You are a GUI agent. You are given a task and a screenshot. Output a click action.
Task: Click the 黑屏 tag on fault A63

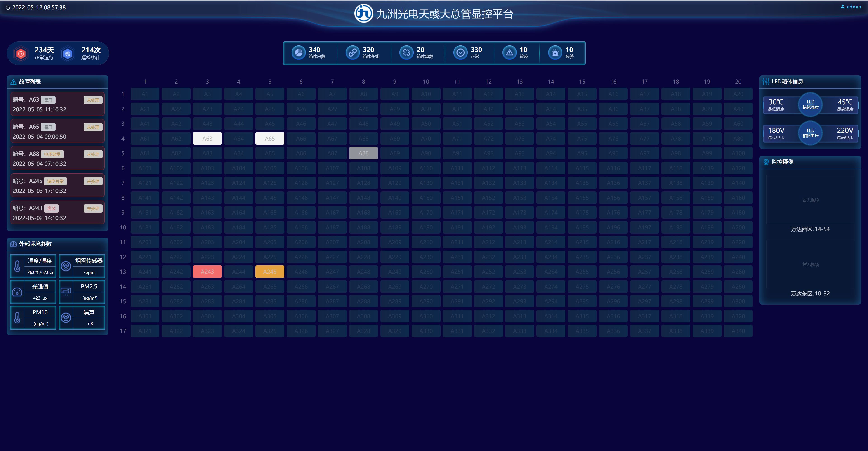pos(48,100)
